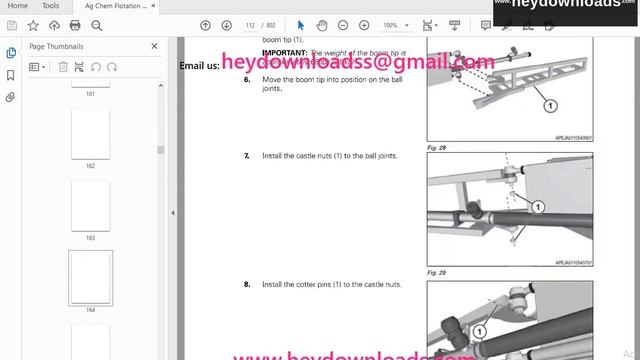
Task: Close the Page Thumbnails panel
Action: point(154,46)
